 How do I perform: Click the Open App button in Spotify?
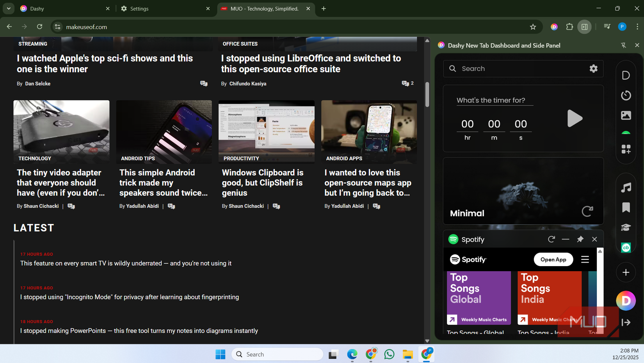pos(553,259)
